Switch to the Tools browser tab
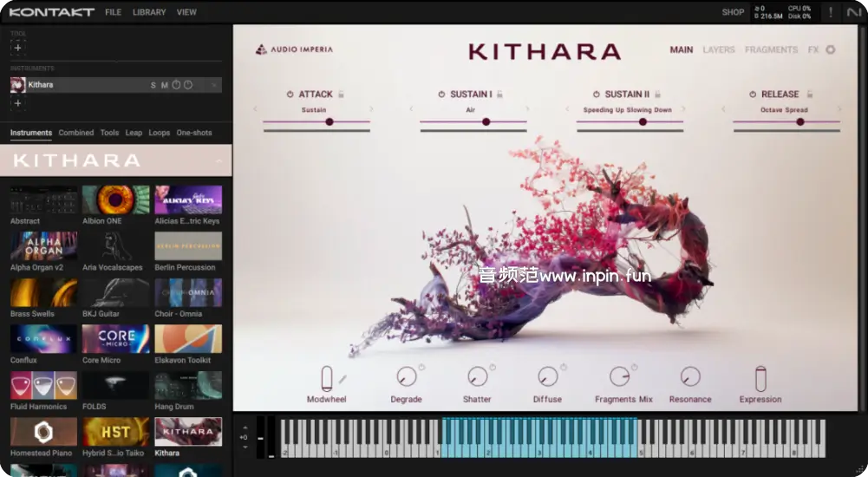The width and height of the screenshot is (868, 477). point(109,133)
